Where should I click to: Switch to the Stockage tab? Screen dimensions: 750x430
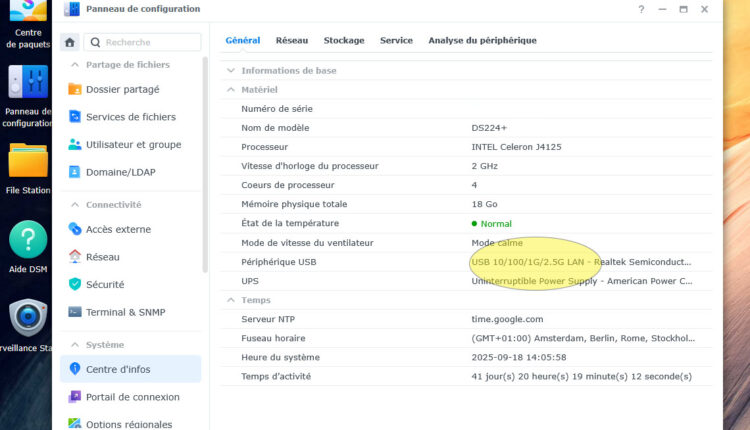click(344, 41)
